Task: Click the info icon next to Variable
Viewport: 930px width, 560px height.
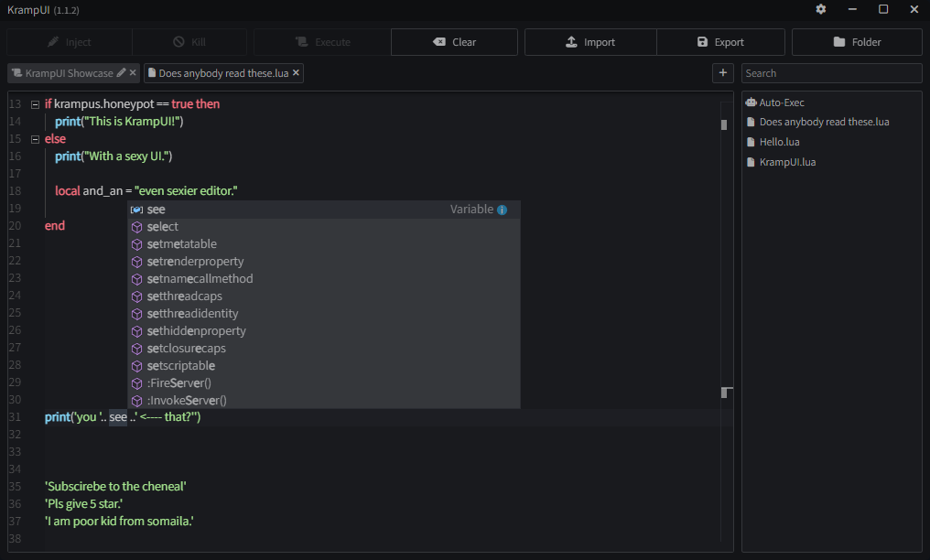Action: (x=502, y=210)
